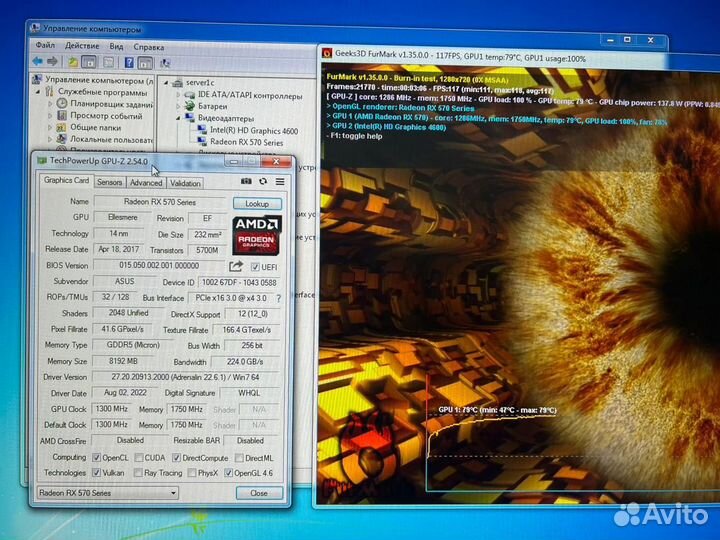Toggle the Ray Tracing checkbox
This screenshot has width=720, height=540.
138,472
